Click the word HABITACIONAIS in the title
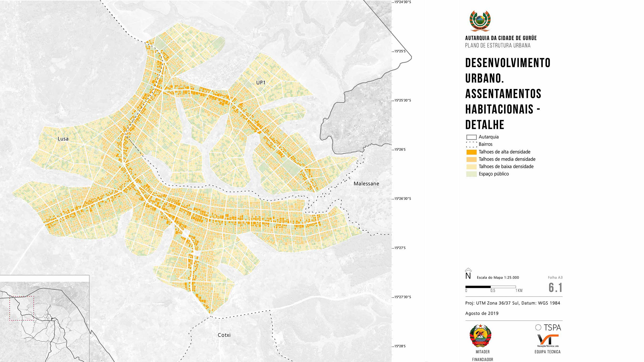The width and height of the screenshot is (644, 362). (499, 109)
